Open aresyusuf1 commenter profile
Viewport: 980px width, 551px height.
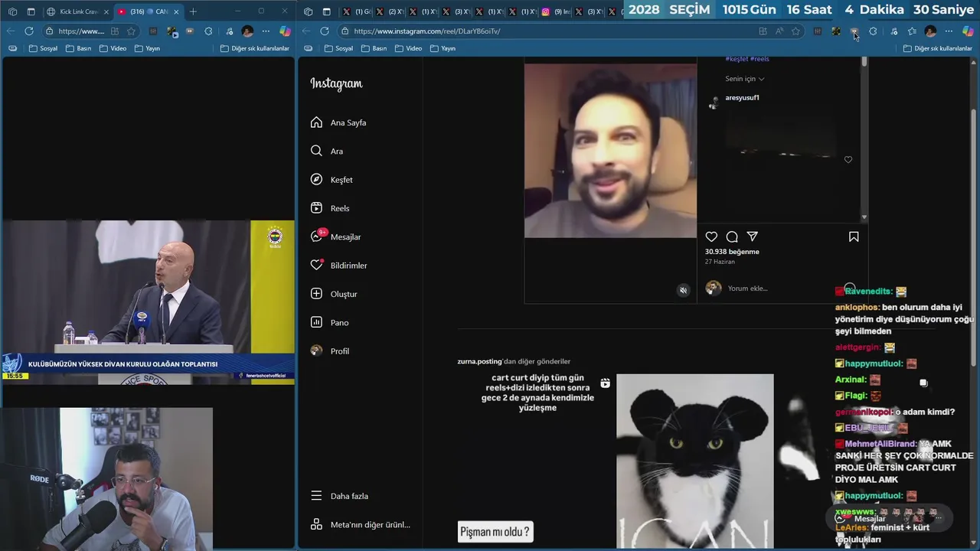742,98
